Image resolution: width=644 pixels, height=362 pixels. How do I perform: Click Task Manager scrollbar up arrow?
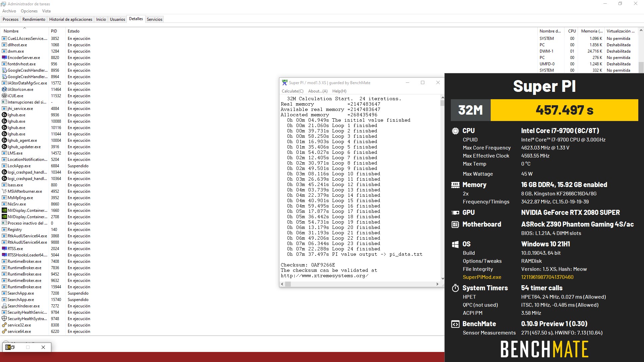pyautogui.click(x=641, y=31)
